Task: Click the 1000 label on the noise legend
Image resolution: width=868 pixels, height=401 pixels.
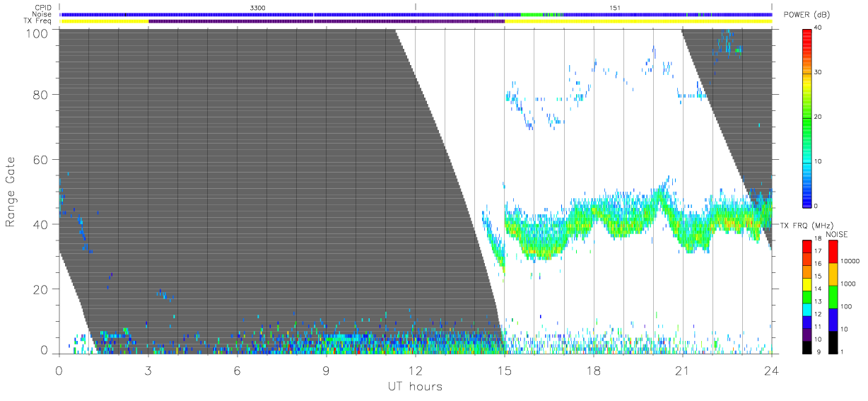Action: point(850,284)
